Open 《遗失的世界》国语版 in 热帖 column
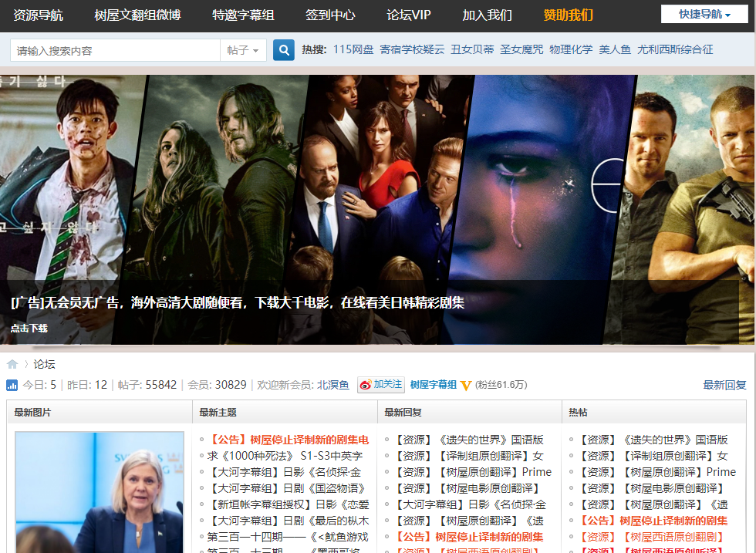Viewport: 756px width, 553px height. tap(653, 440)
